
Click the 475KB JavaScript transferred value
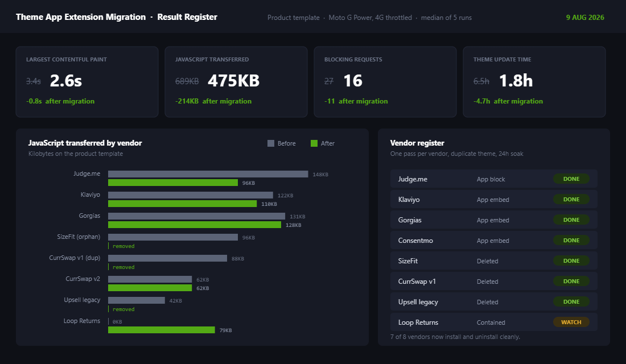[x=233, y=81]
